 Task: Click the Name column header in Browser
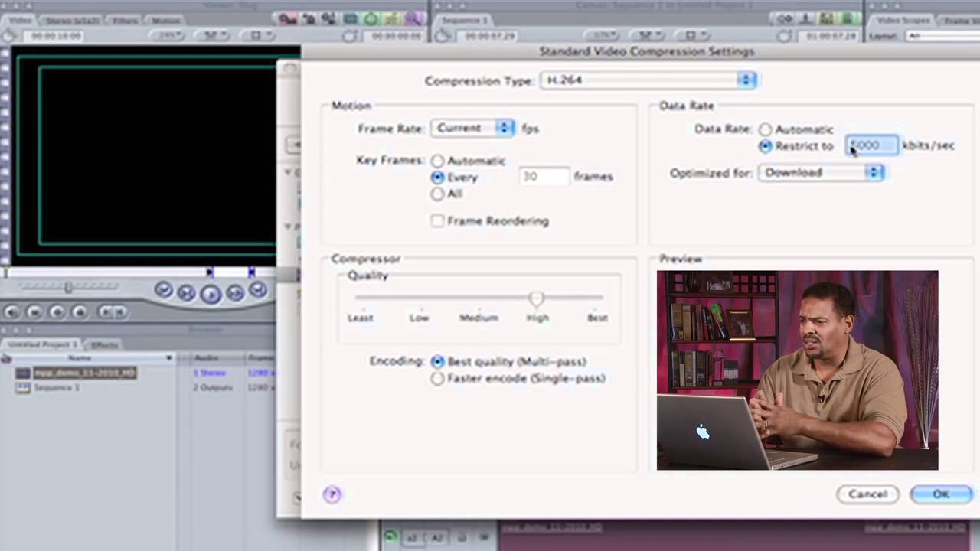(80, 358)
